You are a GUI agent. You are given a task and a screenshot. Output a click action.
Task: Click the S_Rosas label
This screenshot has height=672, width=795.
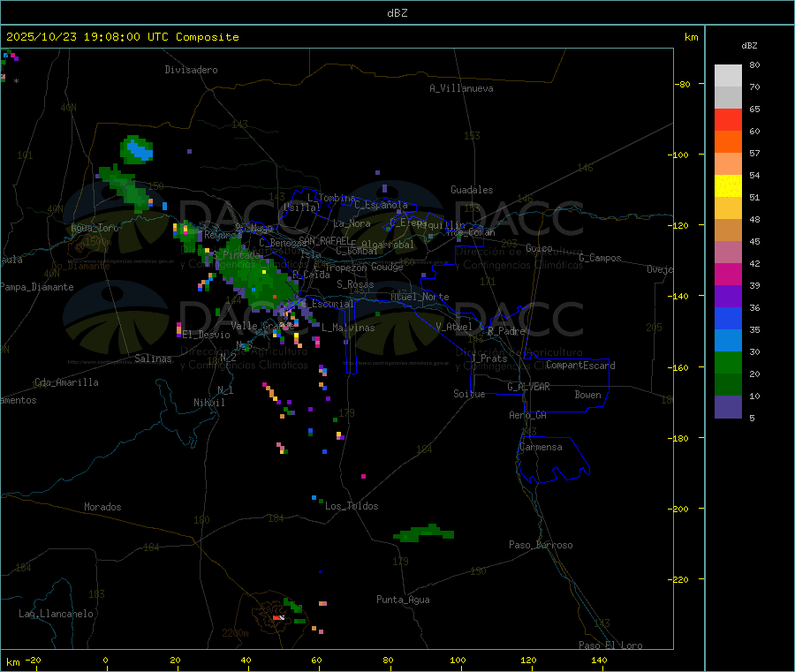click(355, 284)
